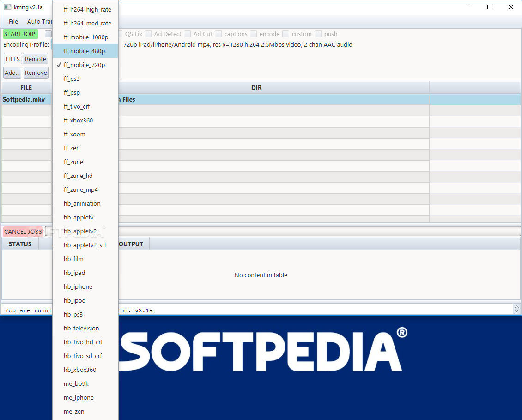Screen dimensions: 522x420
Task: Select the Softpedia.mkv file row
Action: [x=261, y=100]
